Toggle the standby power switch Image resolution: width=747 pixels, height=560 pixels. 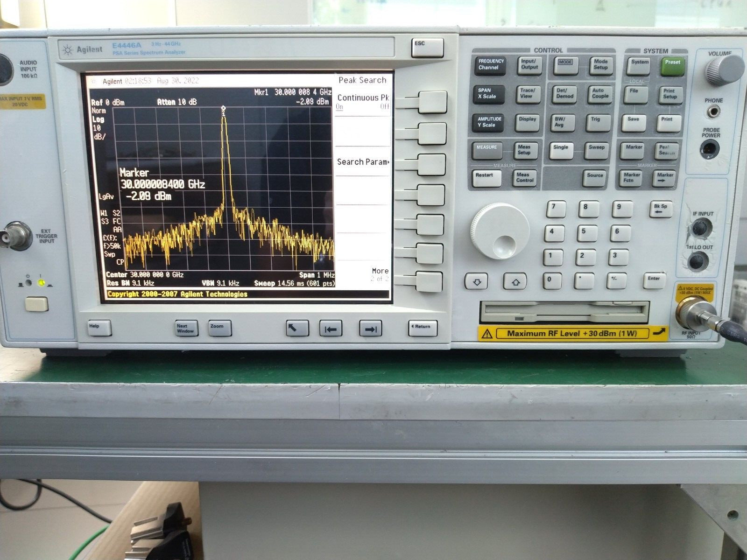(37, 304)
